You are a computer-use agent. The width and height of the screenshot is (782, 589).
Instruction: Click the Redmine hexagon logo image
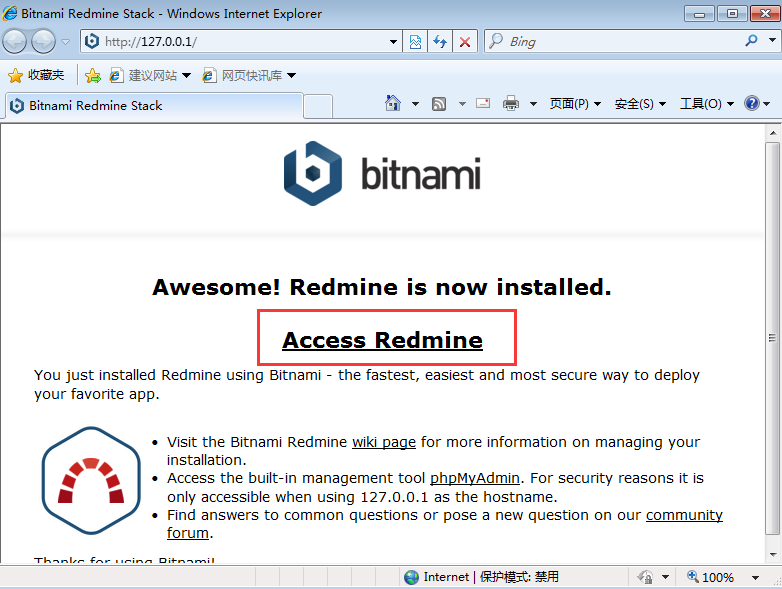click(91, 480)
